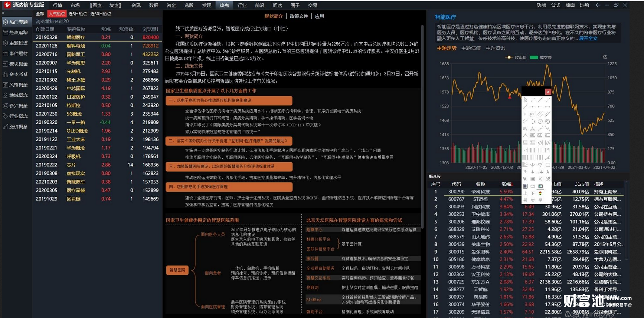Close the drawing tools palette
This screenshot has width=644, height=318.
pyautogui.click(x=548, y=92)
